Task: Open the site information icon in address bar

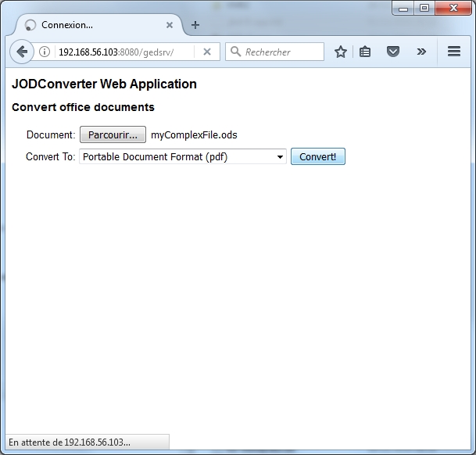Action: pyautogui.click(x=45, y=52)
